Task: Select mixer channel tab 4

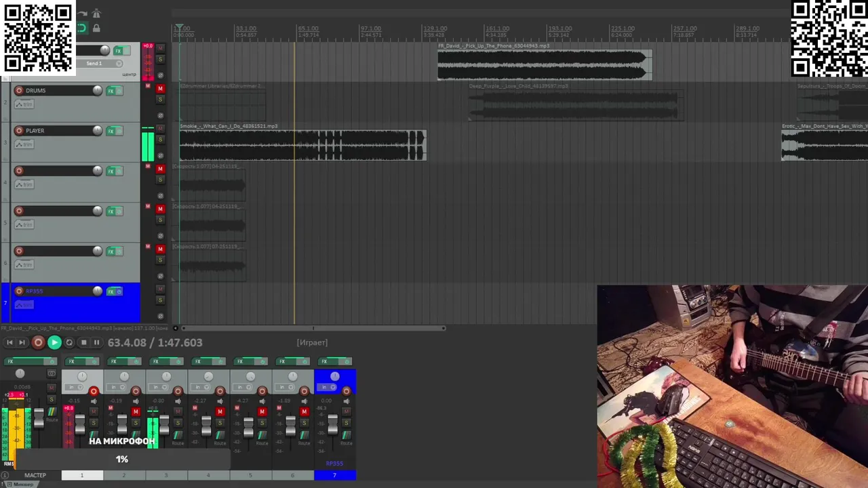Action: (x=208, y=476)
